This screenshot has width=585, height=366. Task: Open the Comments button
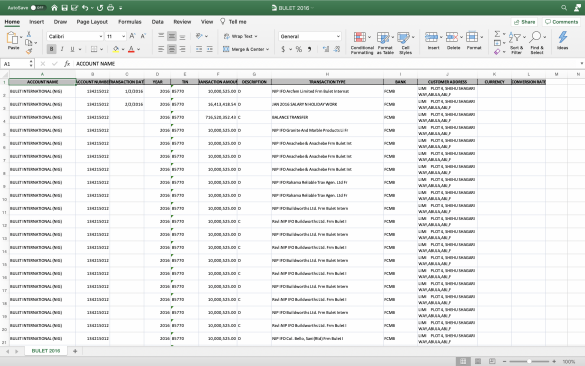561,22
